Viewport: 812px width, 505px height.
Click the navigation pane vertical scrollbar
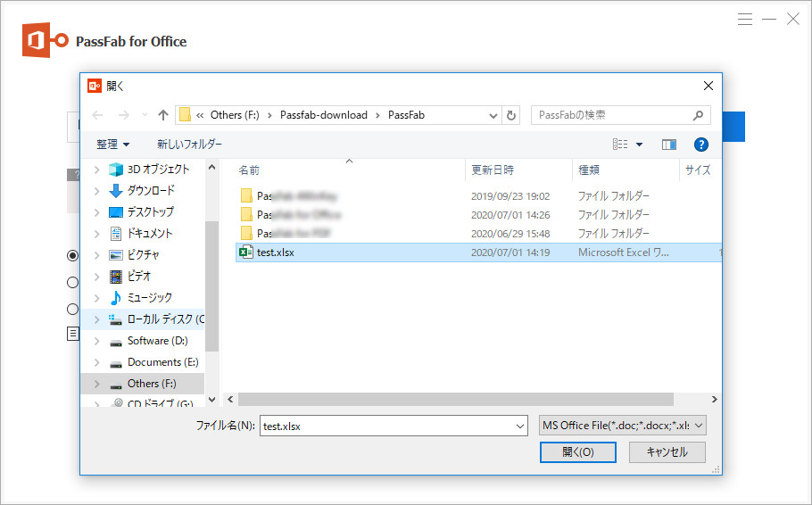(211, 286)
